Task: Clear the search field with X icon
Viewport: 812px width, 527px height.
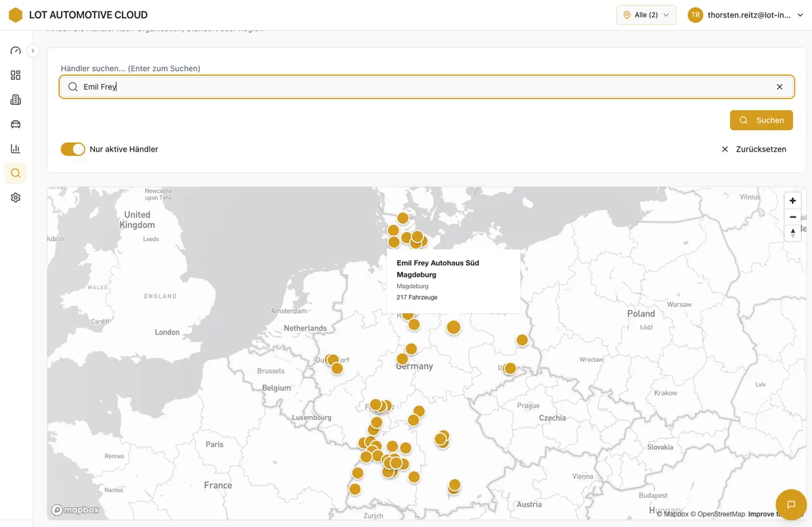Action: (780, 87)
